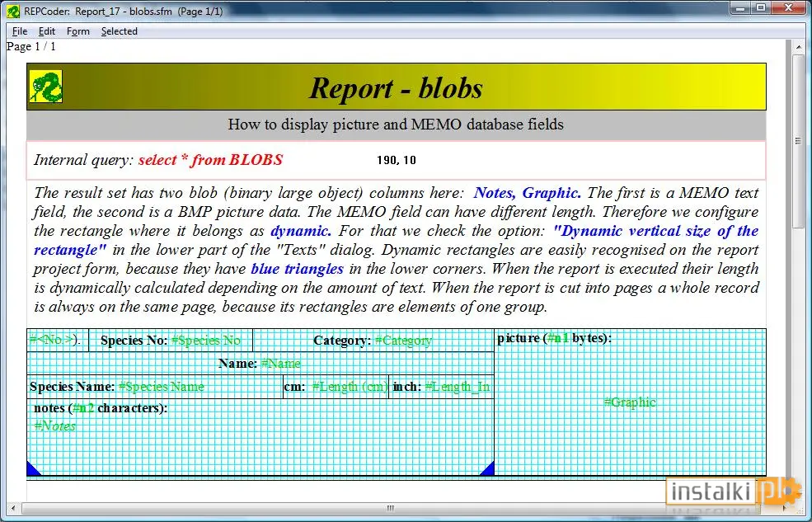
Task: Click the horizontal scrollbar thumb
Action: pyautogui.click(x=391, y=508)
